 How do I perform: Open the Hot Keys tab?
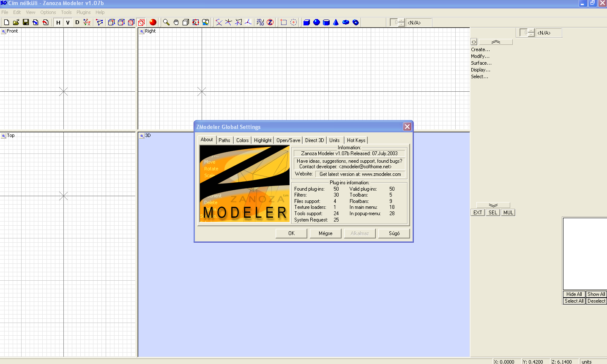click(356, 140)
